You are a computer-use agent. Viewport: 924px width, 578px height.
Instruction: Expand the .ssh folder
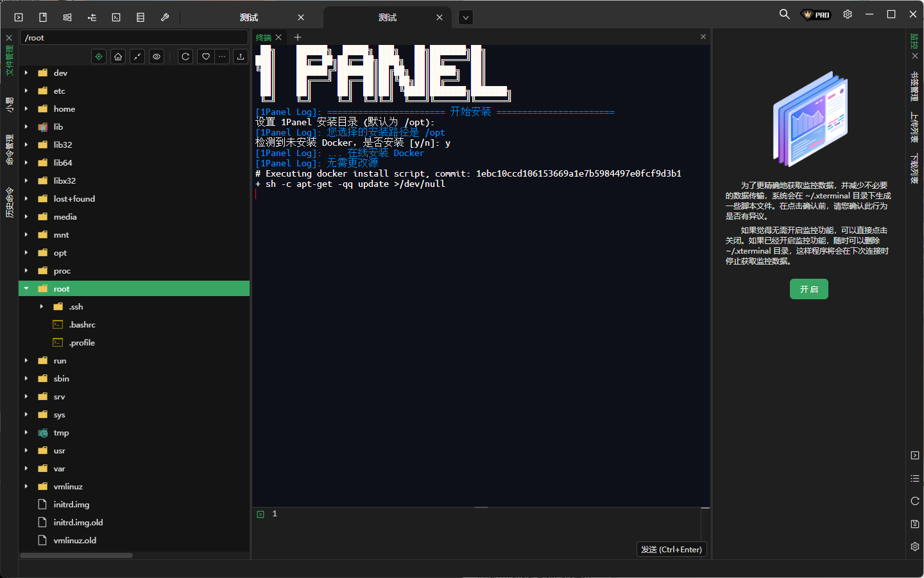tap(42, 307)
